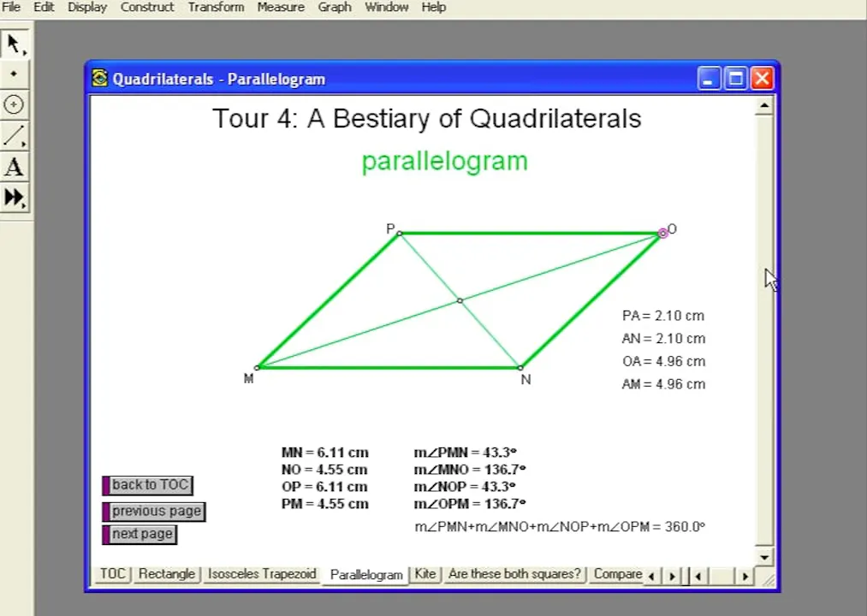Viewport: 867px width, 616px height.
Task: Switch to the Isosceles Trapezoid tab
Action: [x=262, y=574]
